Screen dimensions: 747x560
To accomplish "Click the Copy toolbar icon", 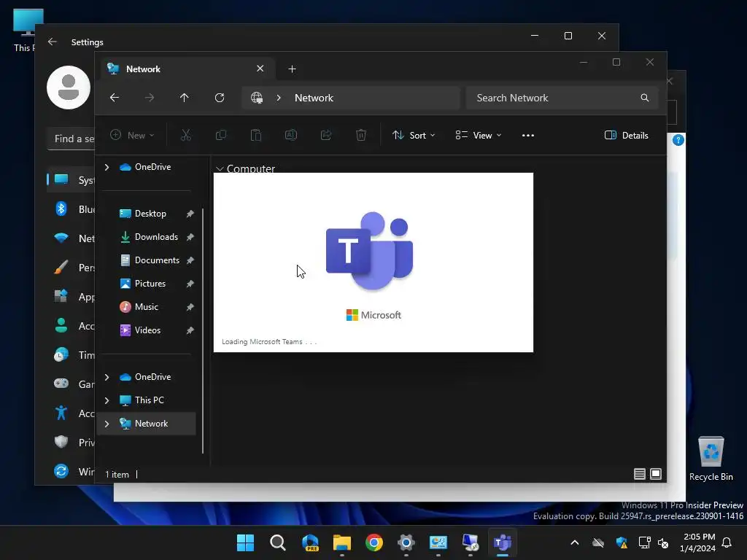I will tap(221, 135).
